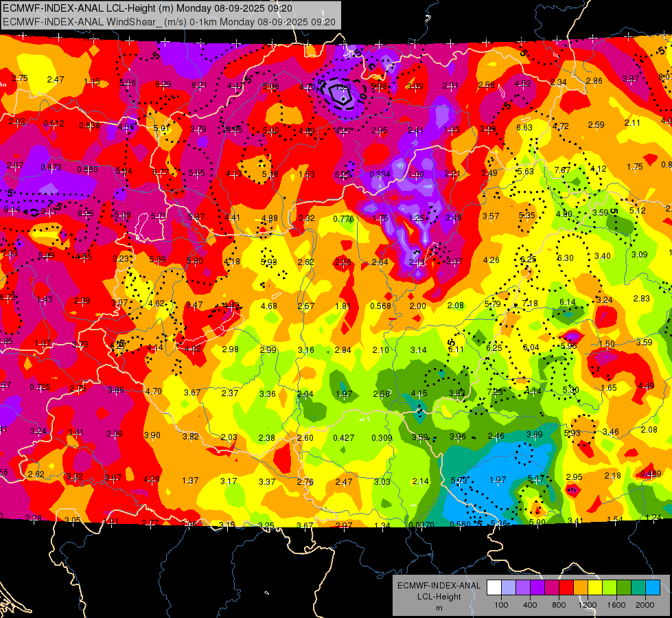The image size is (672, 618).
Task: Click the legend tick label 2000
Action: pyautogui.click(x=645, y=605)
